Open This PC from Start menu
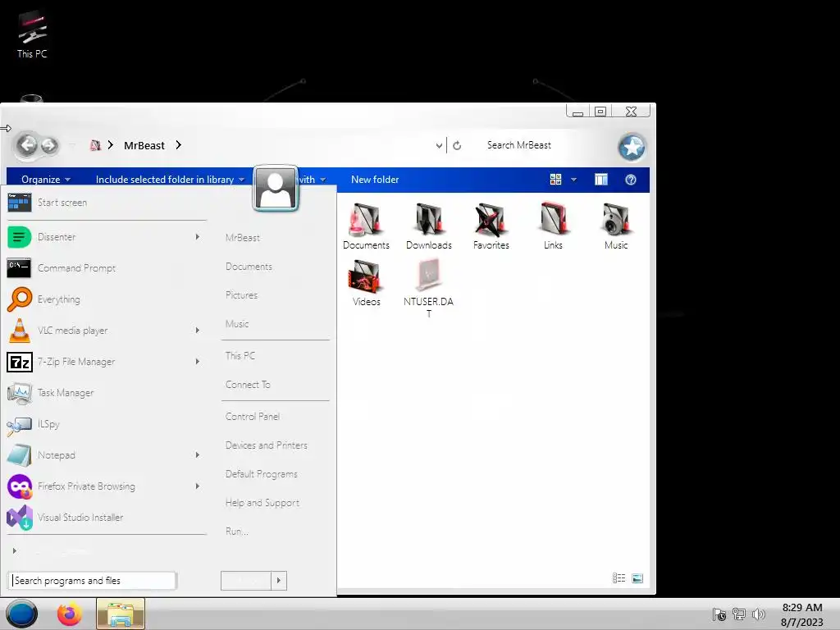 [240, 356]
